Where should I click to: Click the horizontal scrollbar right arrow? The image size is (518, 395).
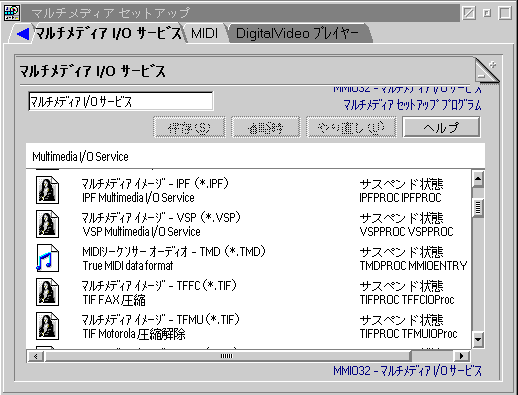[x=462, y=356]
